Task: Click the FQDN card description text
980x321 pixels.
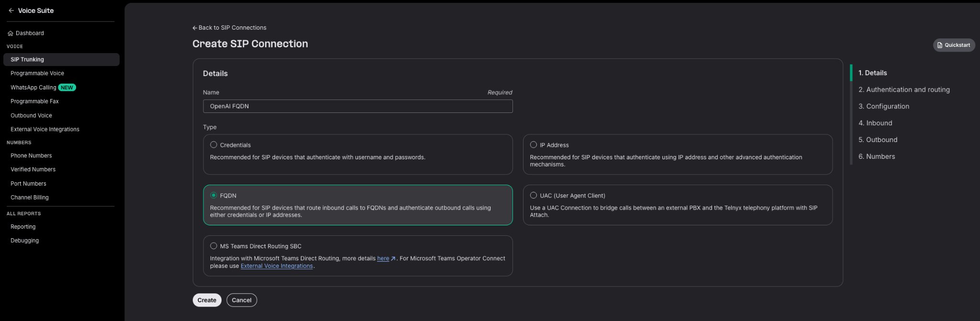Action: pyautogui.click(x=350, y=211)
